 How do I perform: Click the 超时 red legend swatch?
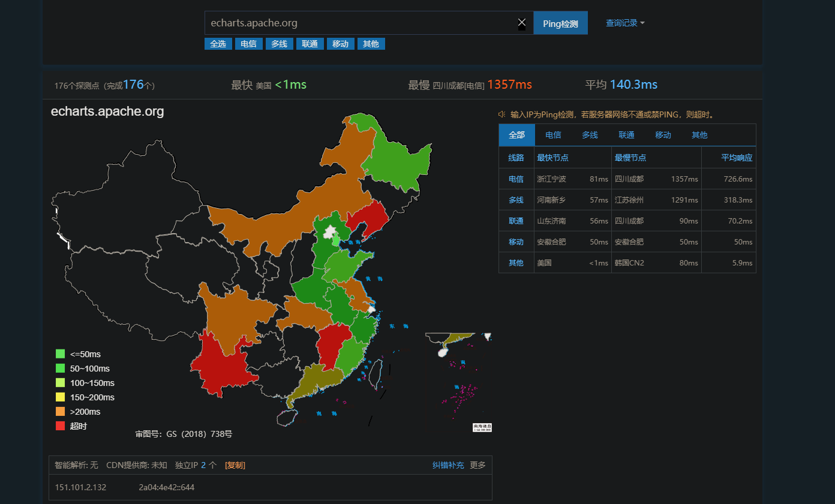[60, 426]
